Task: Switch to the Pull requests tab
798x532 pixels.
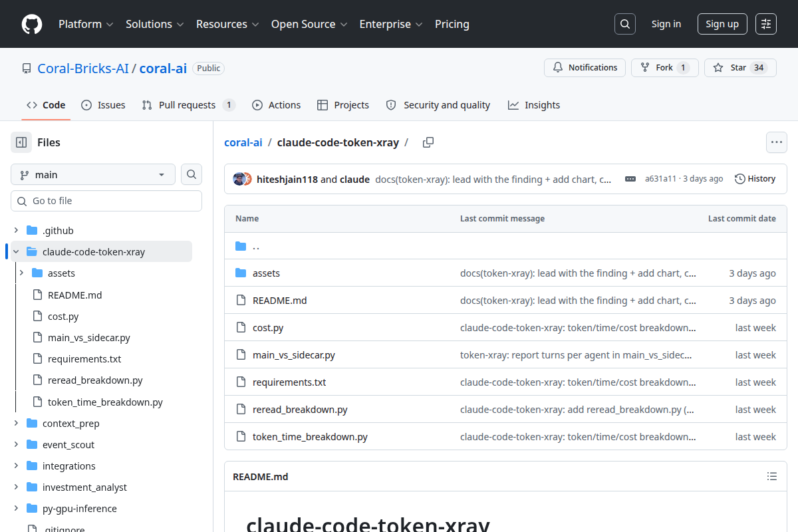Action: coord(188,105)
